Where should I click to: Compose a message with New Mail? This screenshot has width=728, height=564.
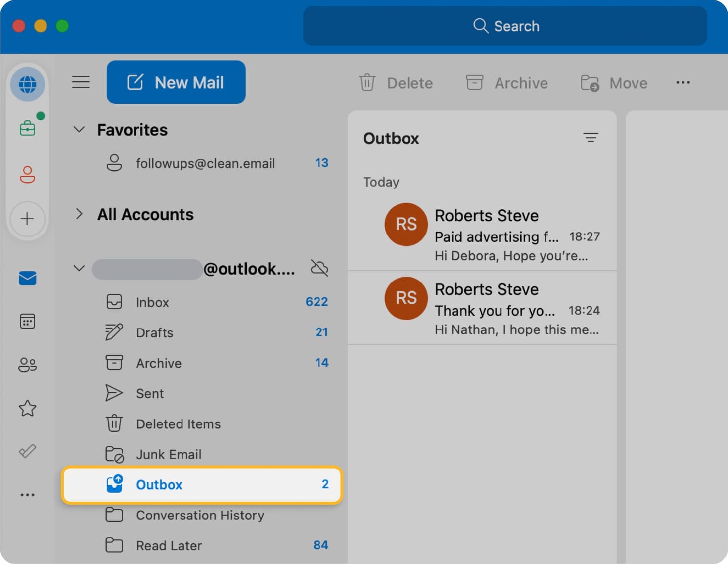click(x=176, y=82)
